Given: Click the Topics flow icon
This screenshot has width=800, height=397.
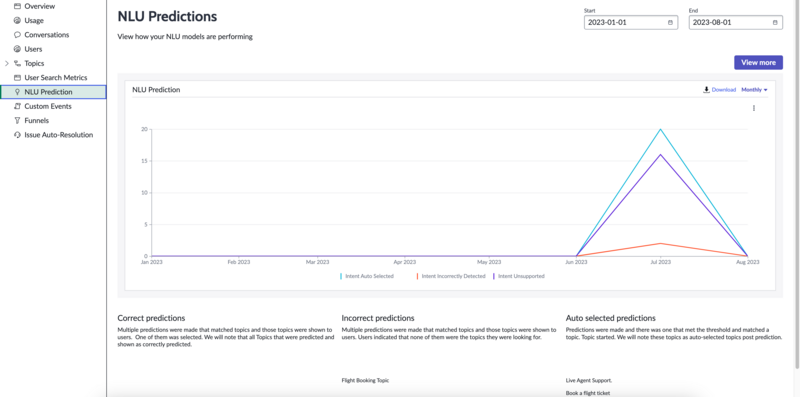Looking at the screenshot, I should (17, 63).
